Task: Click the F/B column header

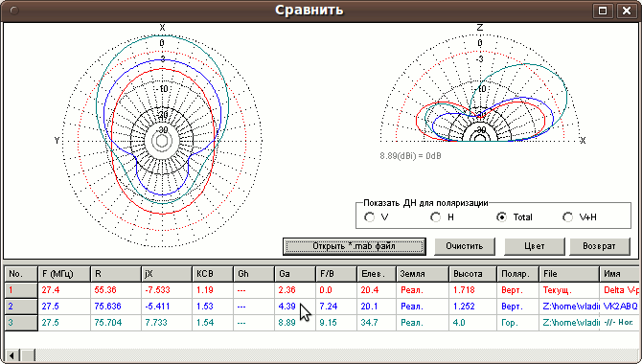Action: point(335,274)
